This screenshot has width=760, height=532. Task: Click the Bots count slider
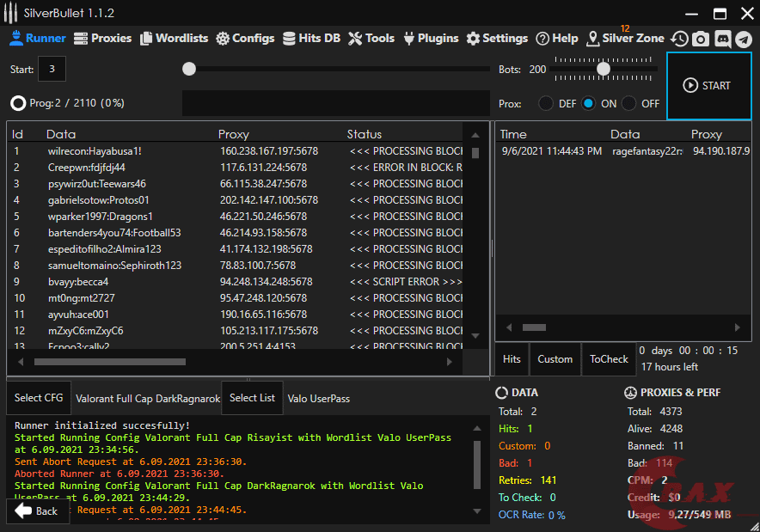(604, 69)
